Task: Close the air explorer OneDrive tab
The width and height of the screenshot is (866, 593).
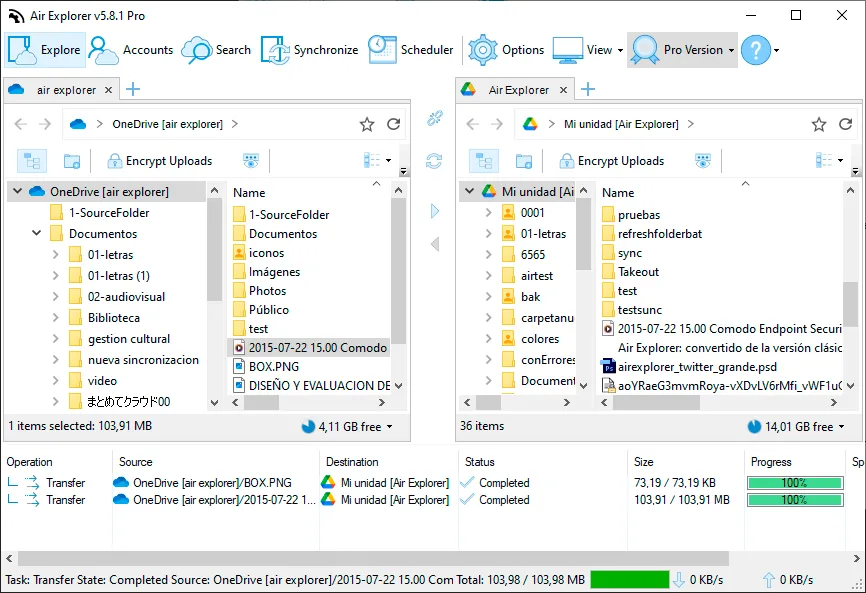Action: click(x=109, y=89)
